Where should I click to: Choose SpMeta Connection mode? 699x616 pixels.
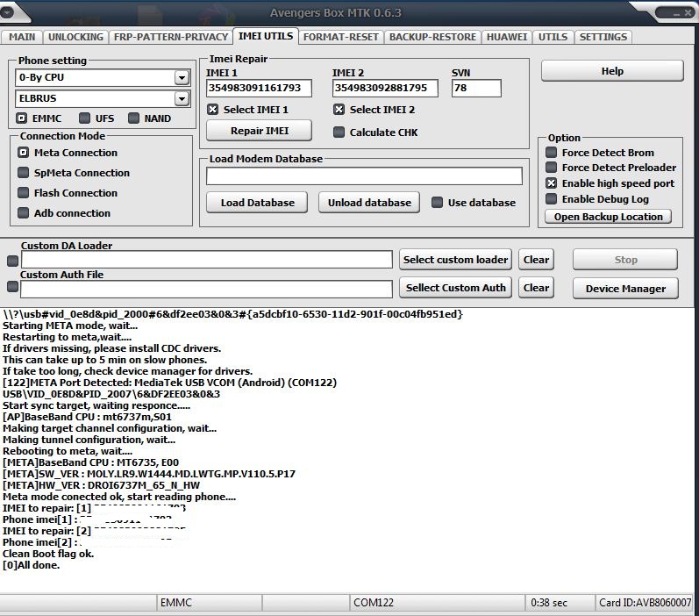tap(23, 173)
